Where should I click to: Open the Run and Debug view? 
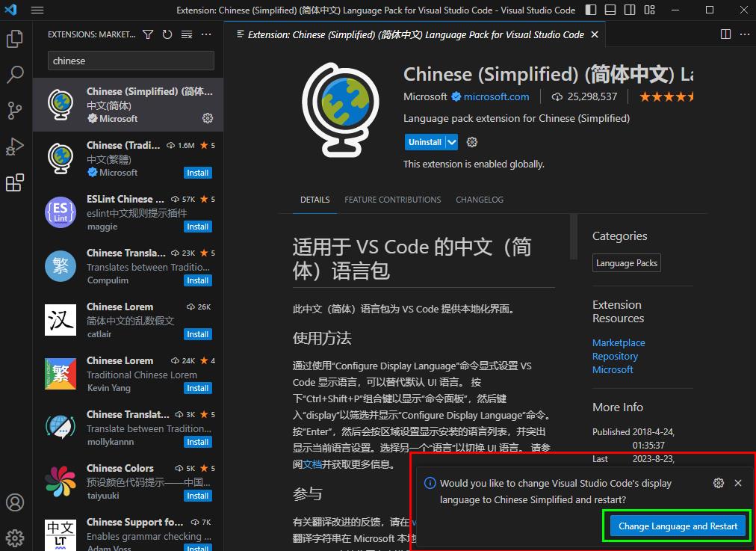[15, 147]
